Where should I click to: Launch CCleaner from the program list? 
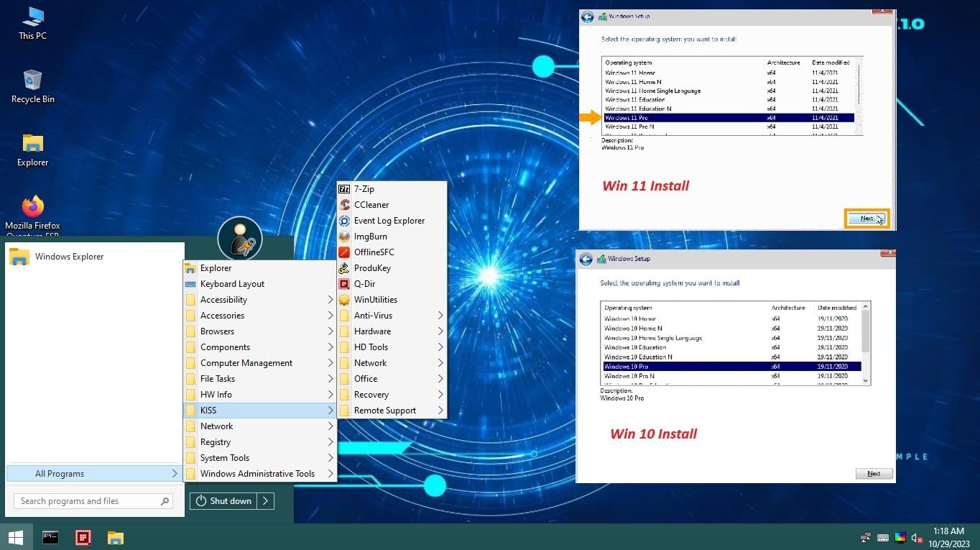click(x=371, y=205)
